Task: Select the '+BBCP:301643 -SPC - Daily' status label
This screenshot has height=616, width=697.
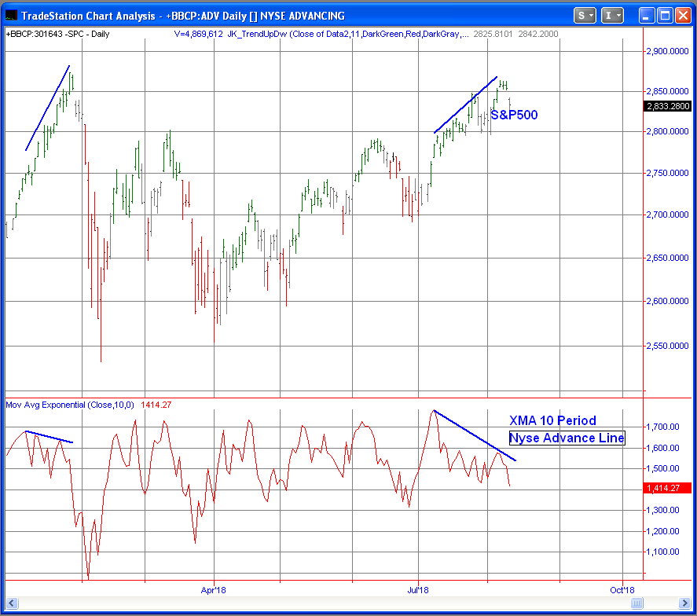Action: click(57, 35)
